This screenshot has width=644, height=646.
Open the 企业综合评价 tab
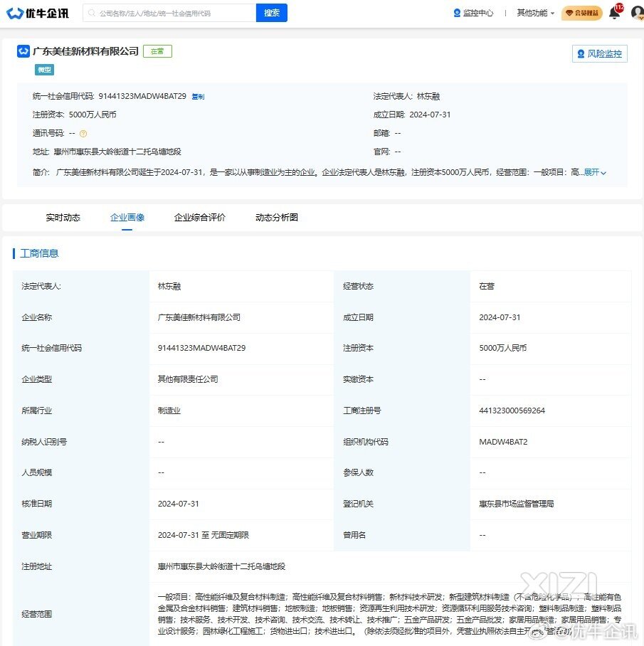(x=200, y=218)
